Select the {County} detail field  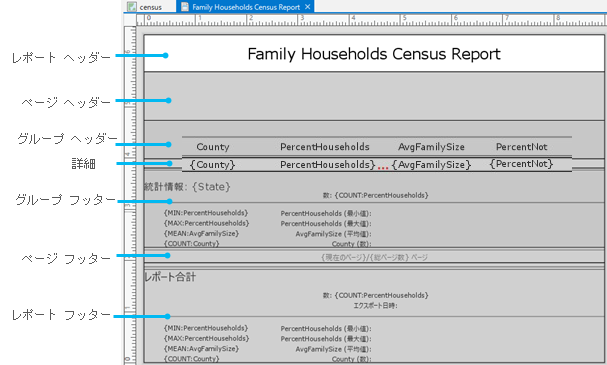(x=213, y=165)
